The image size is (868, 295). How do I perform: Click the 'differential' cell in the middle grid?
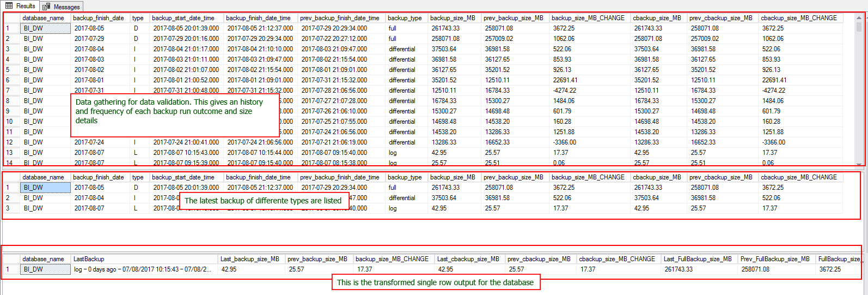click(402, 198)
